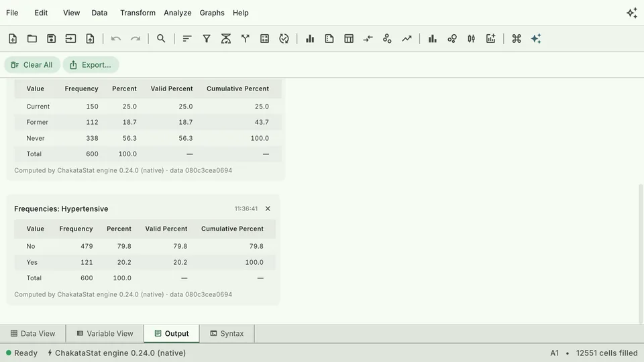The image size is (644, 362).
Task: Switch to the Data View tab
Action: coord(33,334)
